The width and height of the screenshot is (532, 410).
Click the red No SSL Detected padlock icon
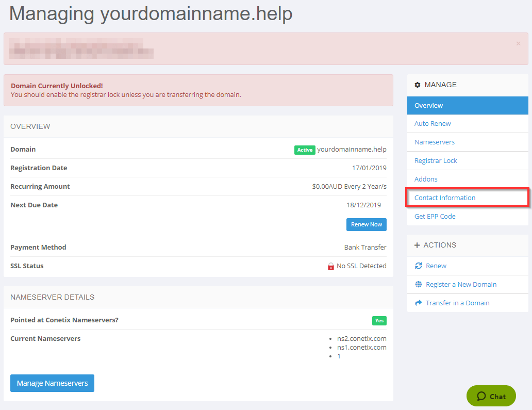tap(331, 267)
